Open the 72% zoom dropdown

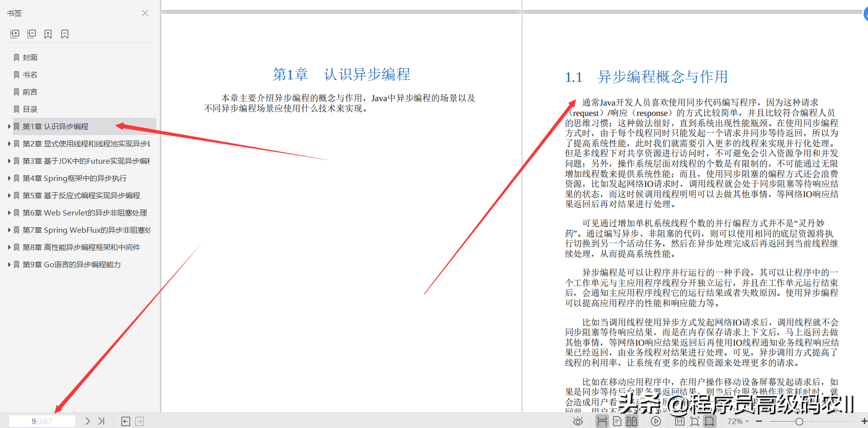(738, 421)
